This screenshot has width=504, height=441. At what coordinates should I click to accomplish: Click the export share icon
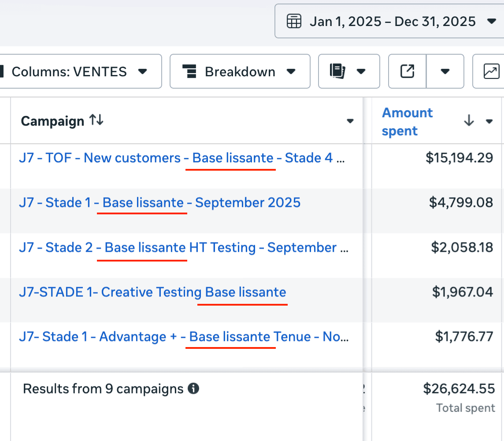coord(407,71)
